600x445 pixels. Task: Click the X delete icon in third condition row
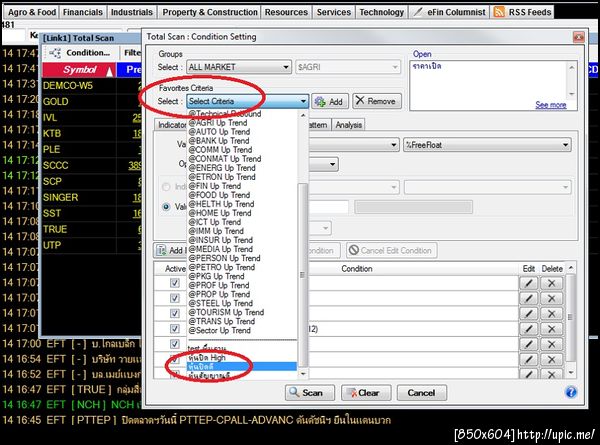(x=551, y=314)
